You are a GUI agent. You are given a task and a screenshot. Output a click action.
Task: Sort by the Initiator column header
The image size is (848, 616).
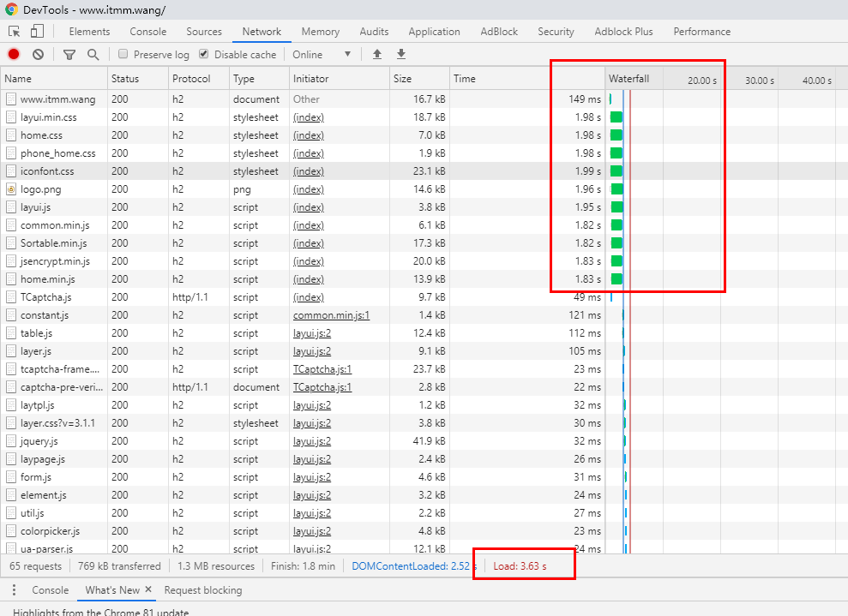340,78
